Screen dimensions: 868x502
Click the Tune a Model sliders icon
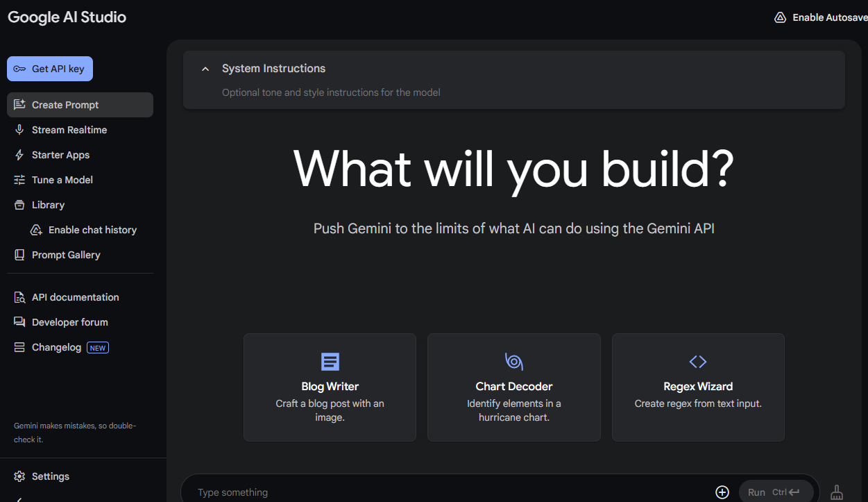coord(19,180)
